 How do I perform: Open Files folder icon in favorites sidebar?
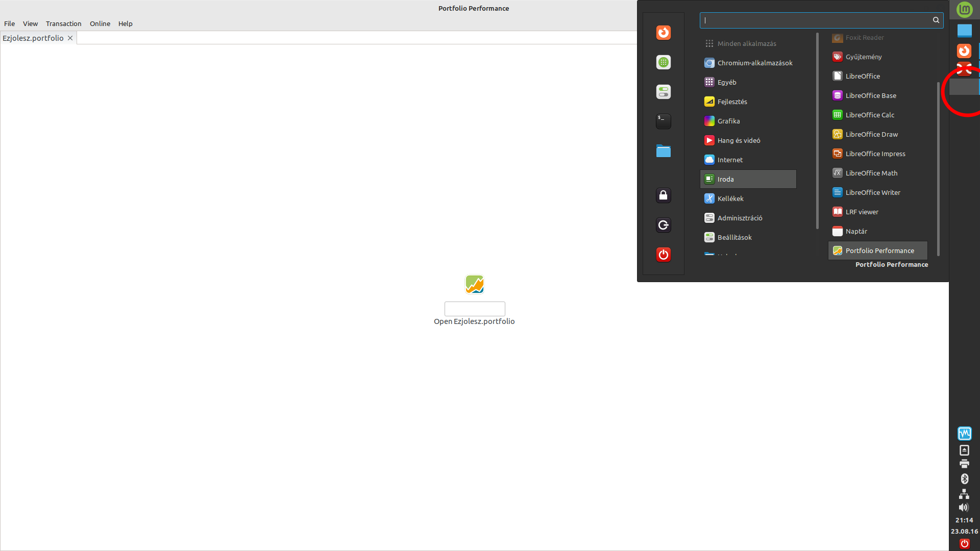click(x=663, y=151)
